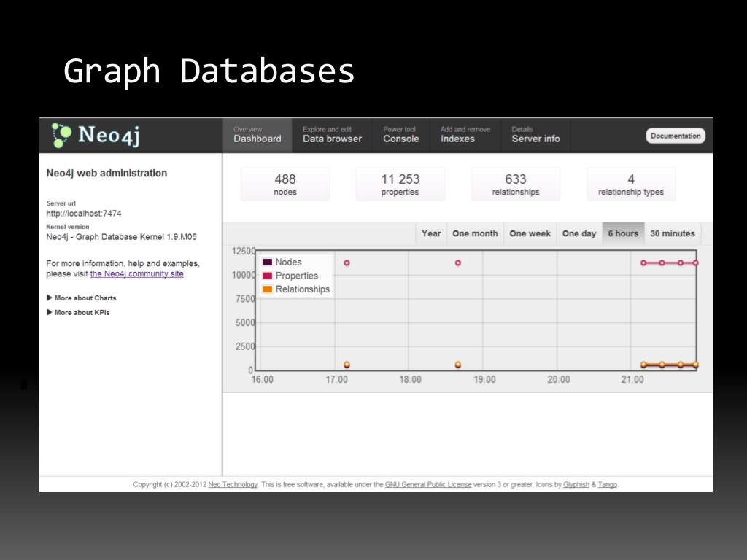
Task: Switch to the Data browser tab
Action: click(x=332, y=135)
